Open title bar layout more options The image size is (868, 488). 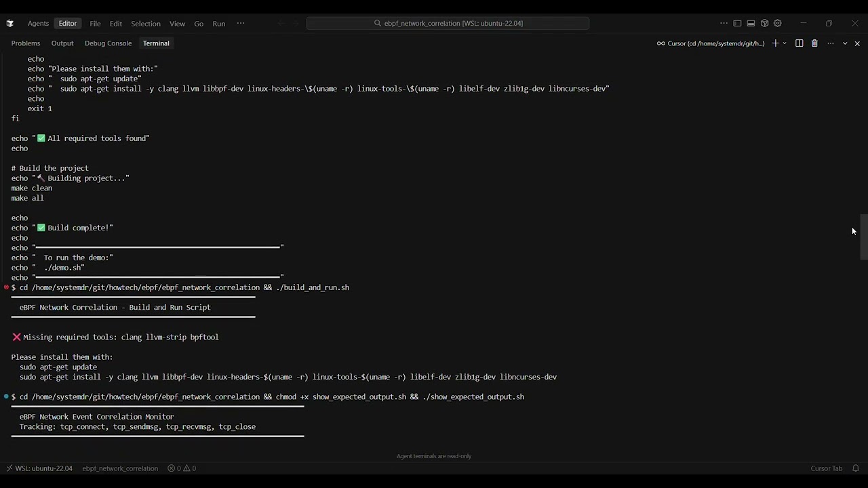click(x=724, y=23)
